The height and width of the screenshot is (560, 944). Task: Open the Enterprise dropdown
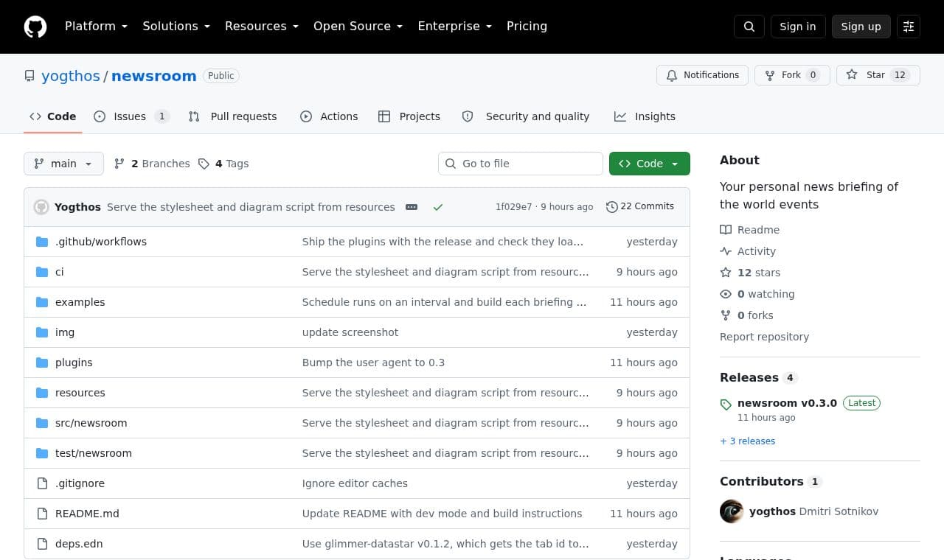click(455, 27)
